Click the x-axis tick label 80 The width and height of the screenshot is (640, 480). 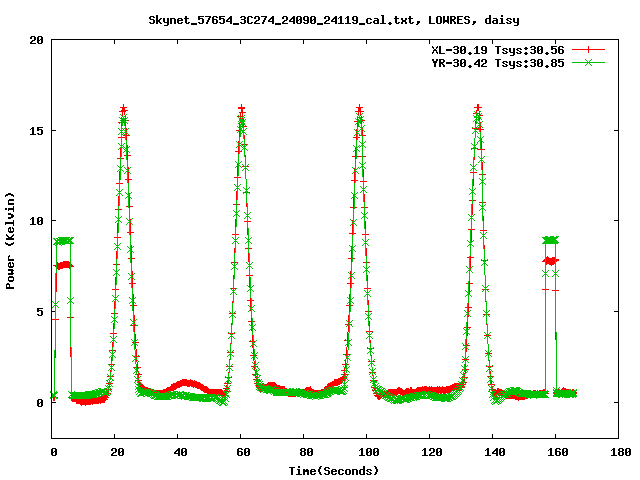(x=306, y=452)
